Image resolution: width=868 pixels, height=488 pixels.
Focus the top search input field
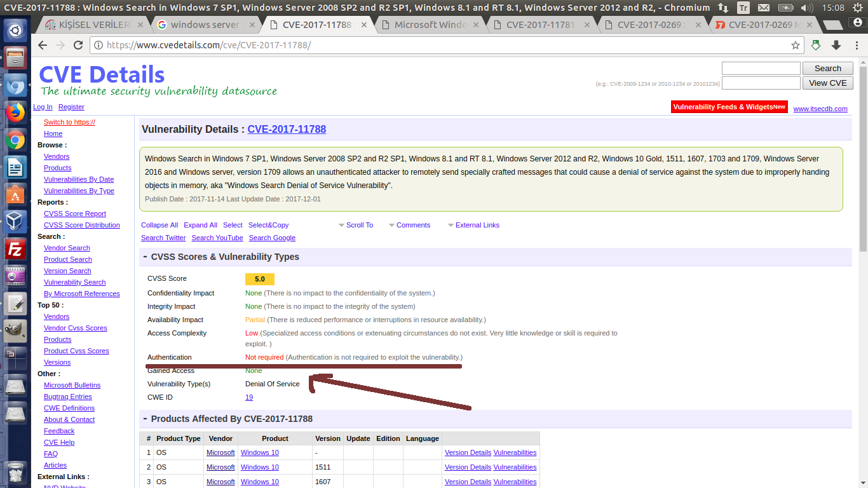pyautogui.click(x=761, y=68)
